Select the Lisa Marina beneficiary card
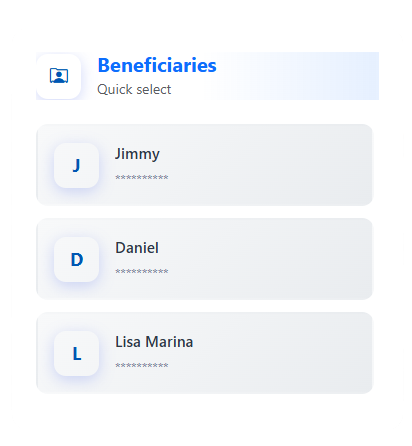Screen dimensions: 412x446 pyautogui.click(x=204, y=353)
